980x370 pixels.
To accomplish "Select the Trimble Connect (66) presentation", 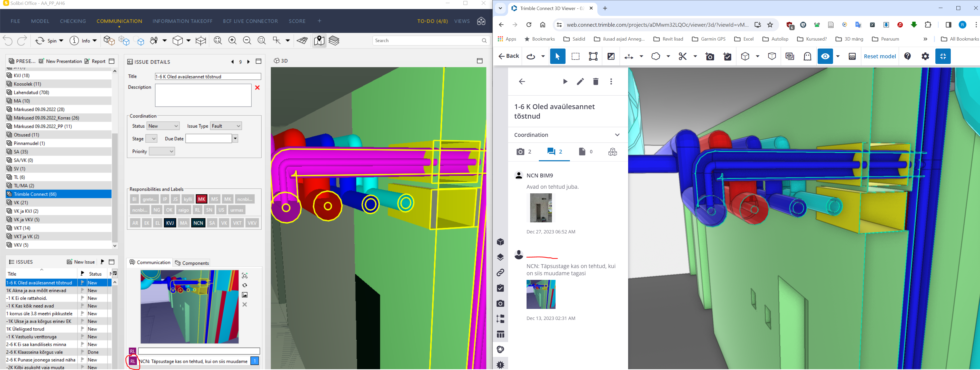I will click(58, 194).
